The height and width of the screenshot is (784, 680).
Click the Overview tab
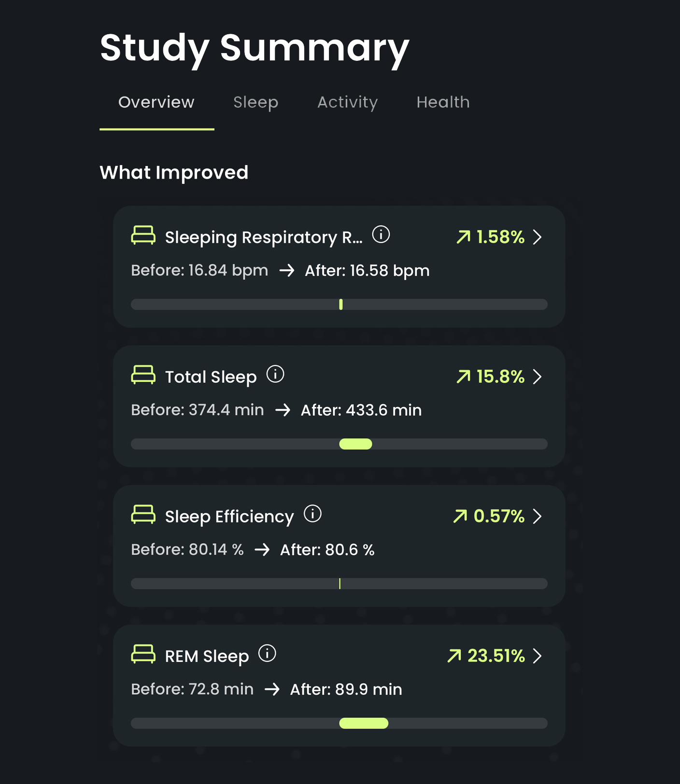pyautogui.click(x=156, y=102)
